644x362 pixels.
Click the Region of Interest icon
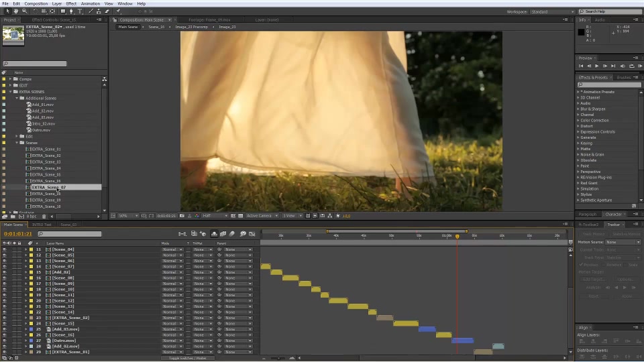pyautogui.click(x=233, y=215)
